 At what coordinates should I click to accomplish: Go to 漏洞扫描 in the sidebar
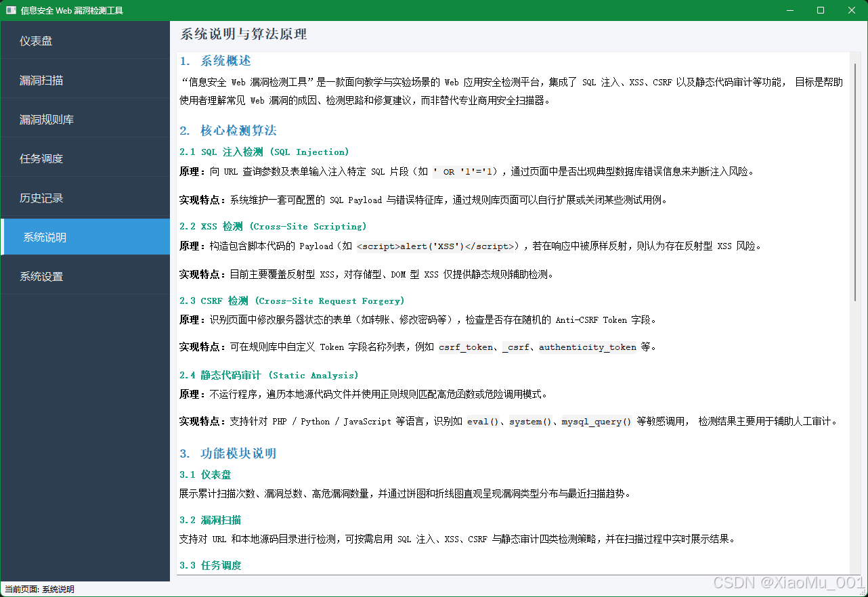point(85,81)
